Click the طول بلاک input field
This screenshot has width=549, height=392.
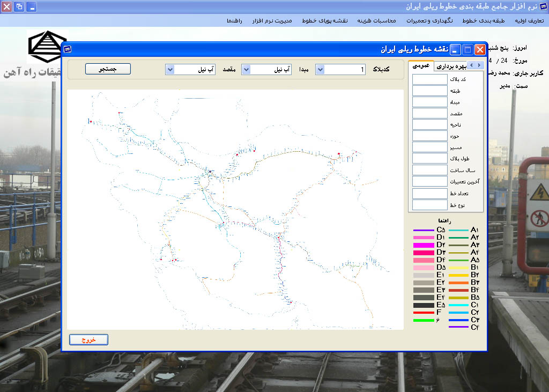click(x=429, y=158)
